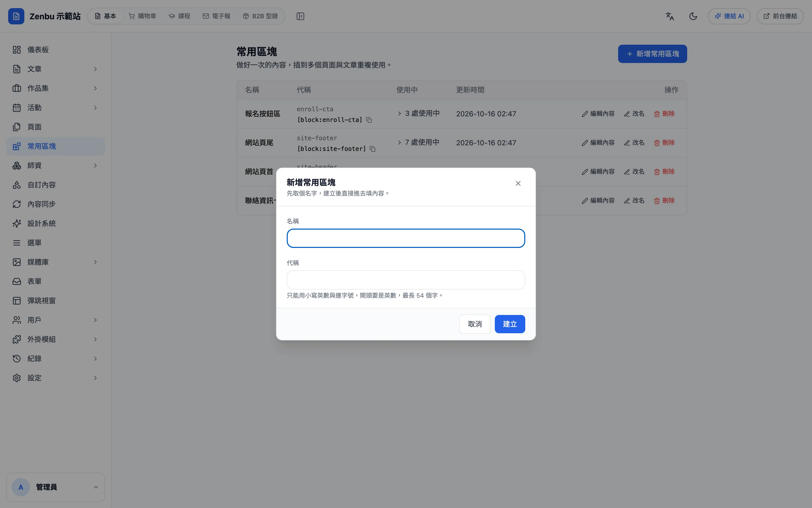Expand the 7 處使用中 usage list
The image size is (812, 508).
tap(418, 142)
